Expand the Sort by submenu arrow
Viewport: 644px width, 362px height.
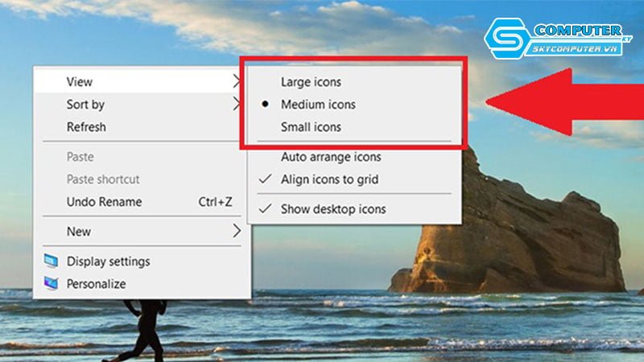pyautogui.click(x=236, y=104)
